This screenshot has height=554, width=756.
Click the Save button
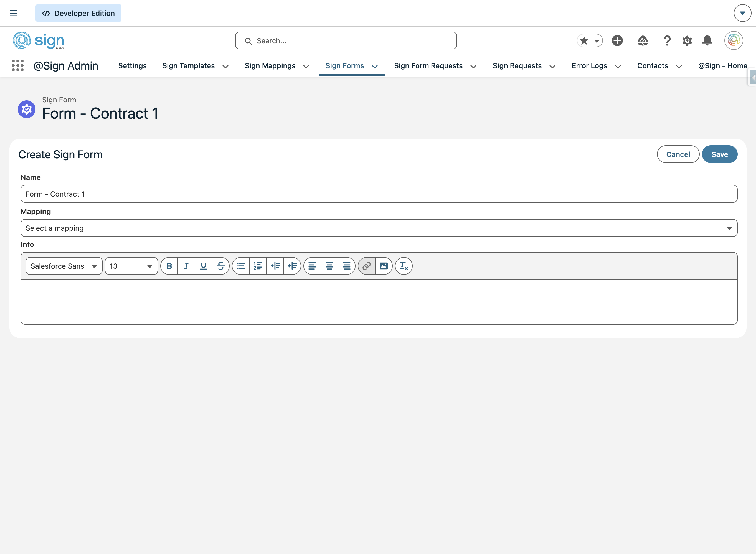[719, 154]
